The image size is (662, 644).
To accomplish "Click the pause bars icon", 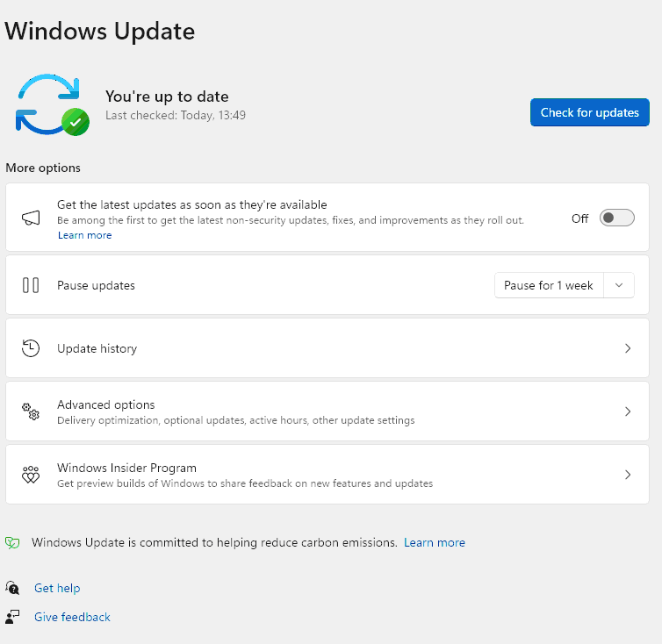I will [31, 285].
